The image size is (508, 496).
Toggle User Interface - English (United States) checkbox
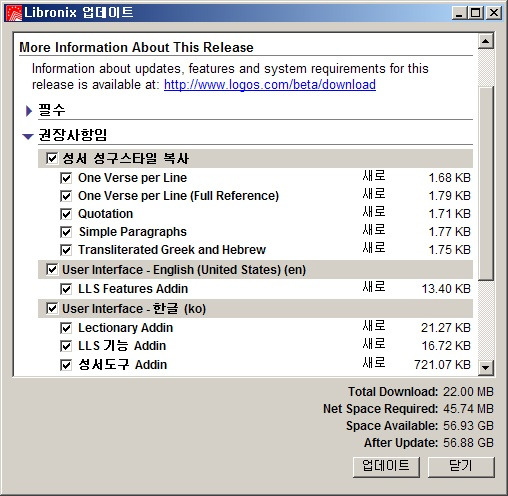click(x=52, y=269)
